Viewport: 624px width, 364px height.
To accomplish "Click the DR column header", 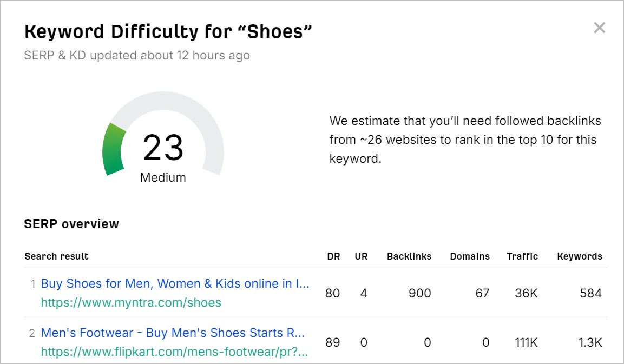I will [333, 256].
